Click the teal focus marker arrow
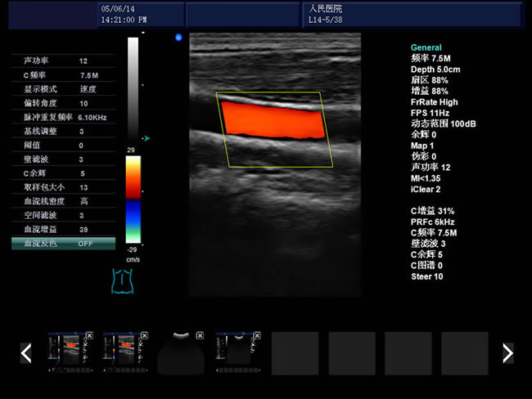532x399 pixels. pos(146,138)
